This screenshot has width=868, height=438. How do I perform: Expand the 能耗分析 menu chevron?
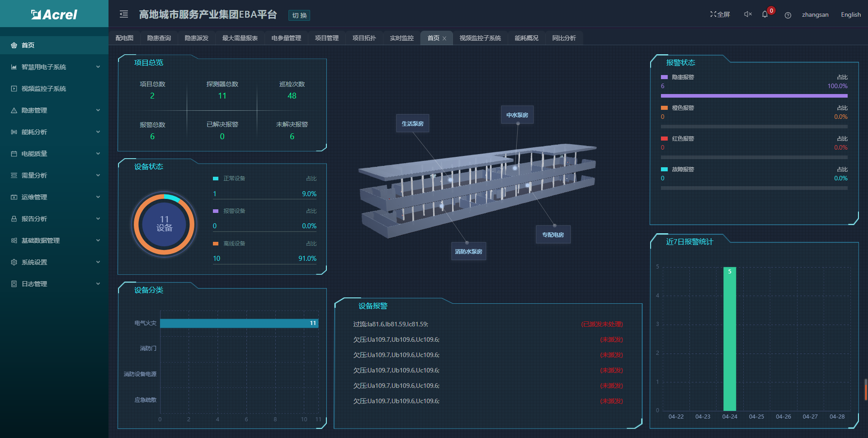tap(98, 132)
